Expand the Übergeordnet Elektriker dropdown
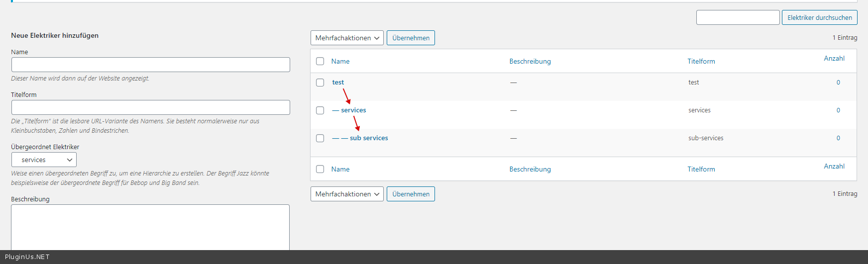 pyautogui.click(x=44, y=160)
